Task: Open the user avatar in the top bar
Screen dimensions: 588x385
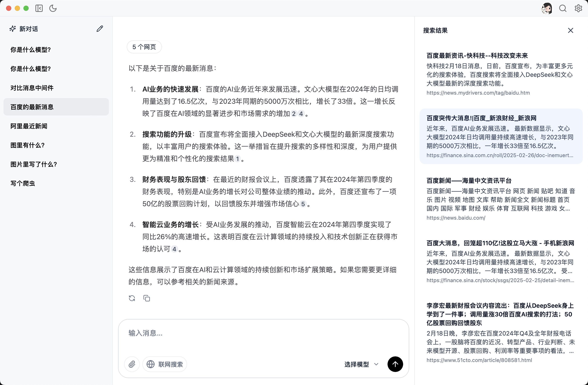Action: [x=547, y=8]
